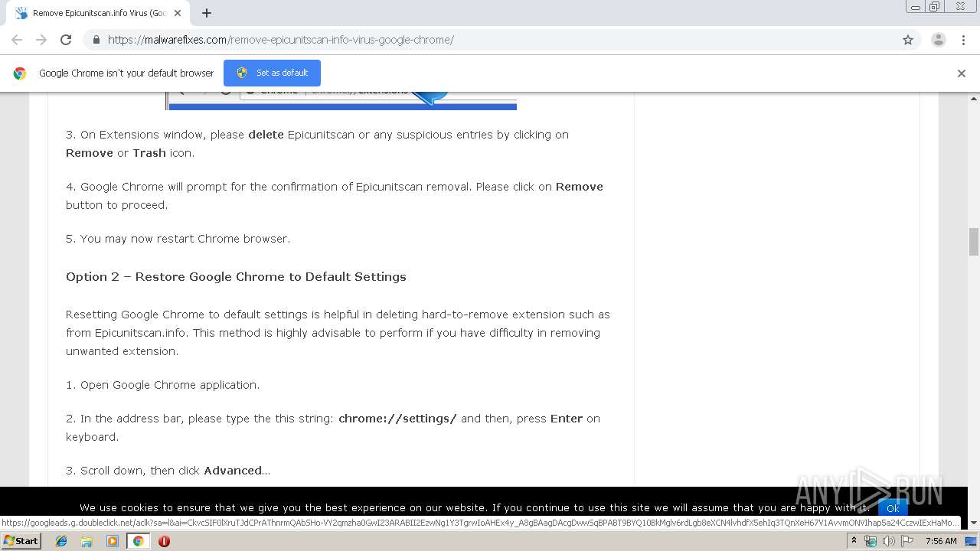Click the bold word delete

(266, 135)
